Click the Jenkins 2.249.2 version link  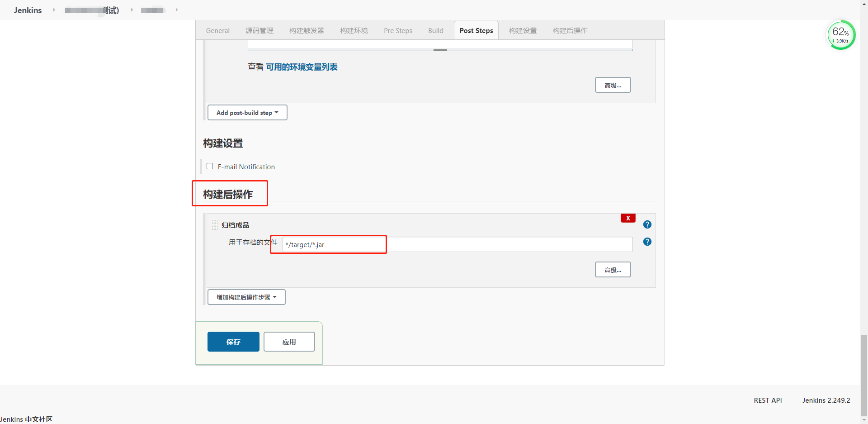[x=826, y=400]
